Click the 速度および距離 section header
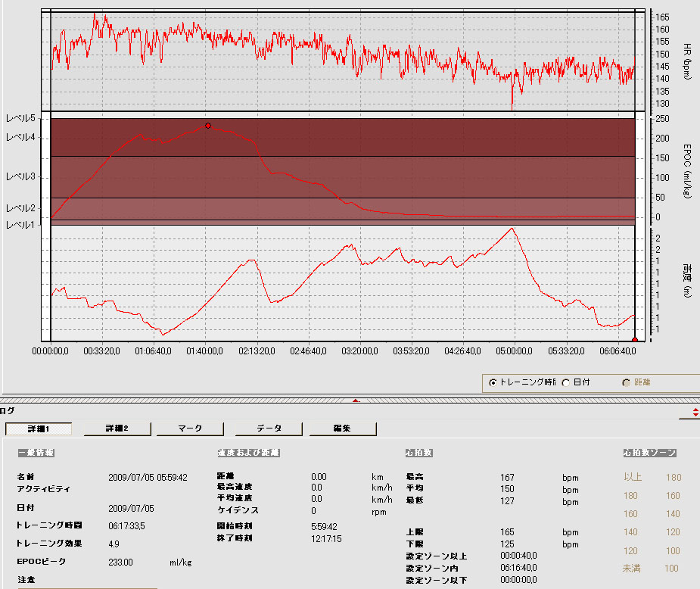This screenshot has height=589, width=700. tap(249, 453)
